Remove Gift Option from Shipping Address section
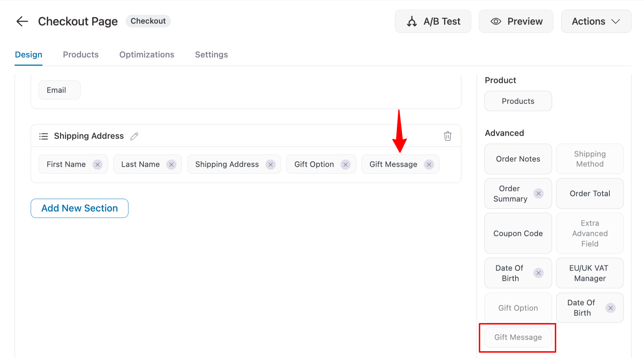Viewport: 644px width, 358px height. tap(345, 164)
